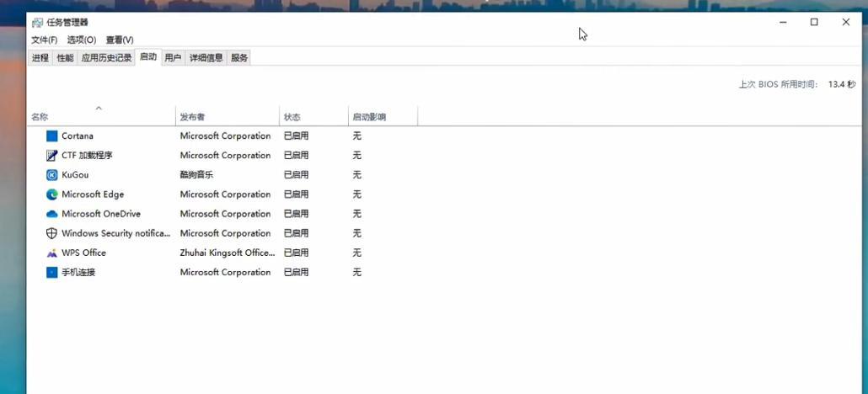868x394 pixels.
Task: Click the 手机连接 app icon
Action: pyautogui.click(x=52, y=272)
